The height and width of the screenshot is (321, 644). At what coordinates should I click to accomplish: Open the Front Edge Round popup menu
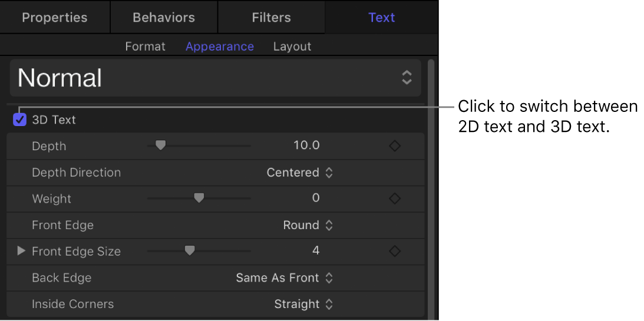tap(308, 225)
